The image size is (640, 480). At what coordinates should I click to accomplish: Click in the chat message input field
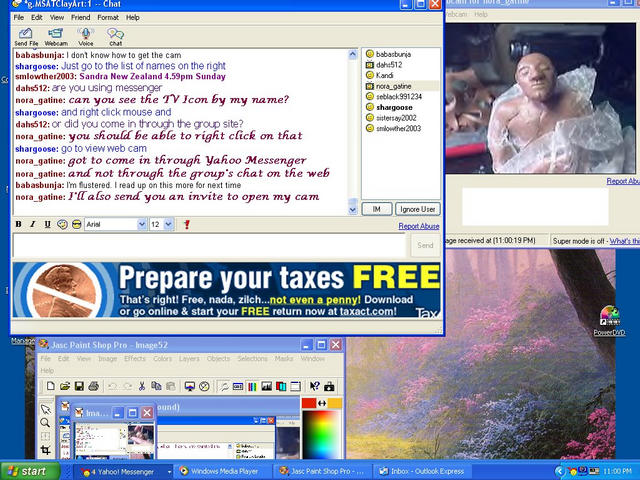click(x=209, y=245)
